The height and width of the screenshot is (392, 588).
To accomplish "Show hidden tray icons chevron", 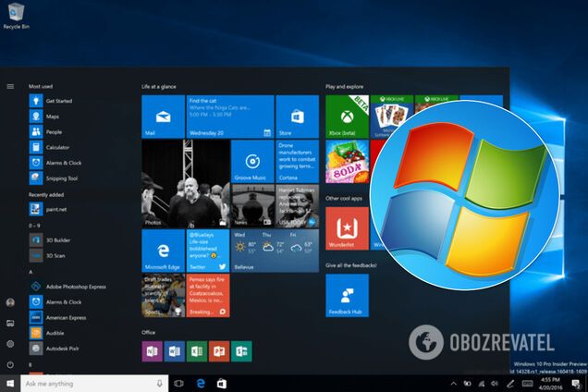I will 453,384.
